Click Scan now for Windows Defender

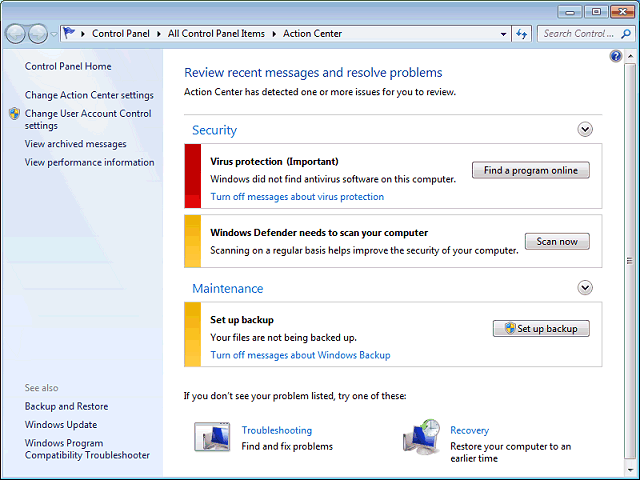557,241
